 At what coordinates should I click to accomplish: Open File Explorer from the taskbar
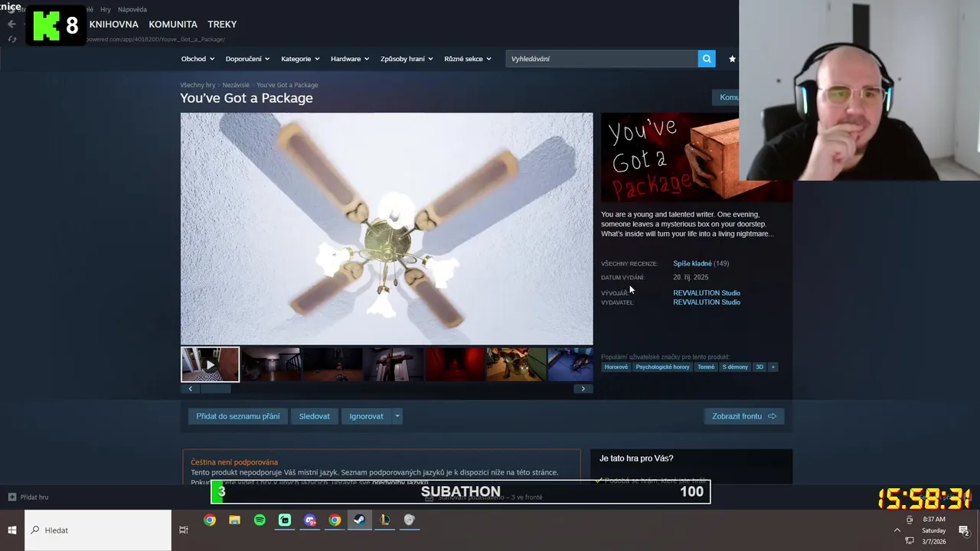[234, 520]
